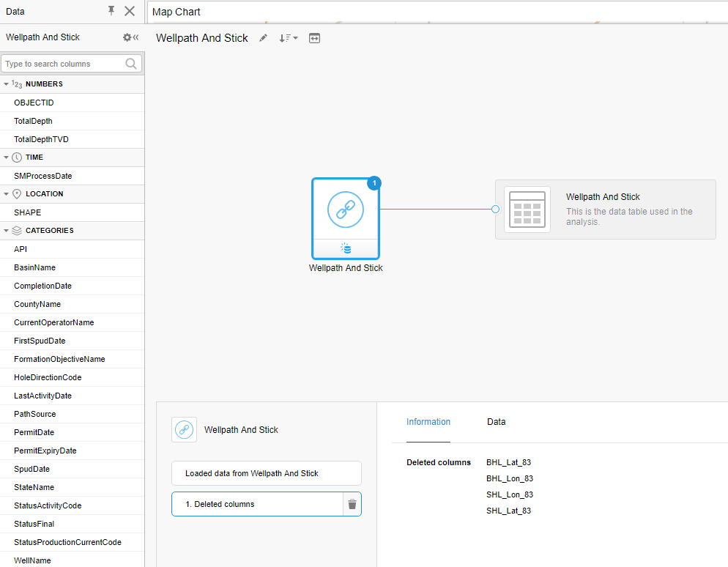Click the pencil icon to rename the data table
This screenshot has height=567, width=728.
coord(263,38)
